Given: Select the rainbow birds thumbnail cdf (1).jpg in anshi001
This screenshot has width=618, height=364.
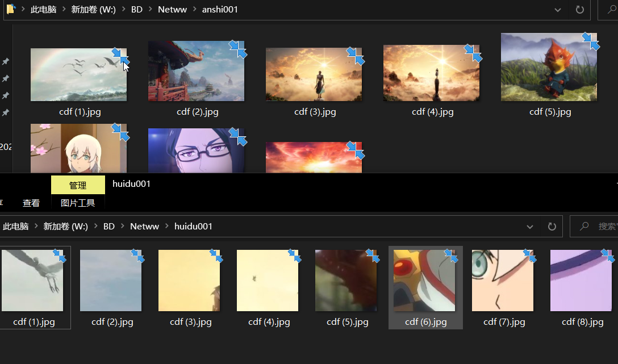Looking at the screenshot, I should click(79, 75).
